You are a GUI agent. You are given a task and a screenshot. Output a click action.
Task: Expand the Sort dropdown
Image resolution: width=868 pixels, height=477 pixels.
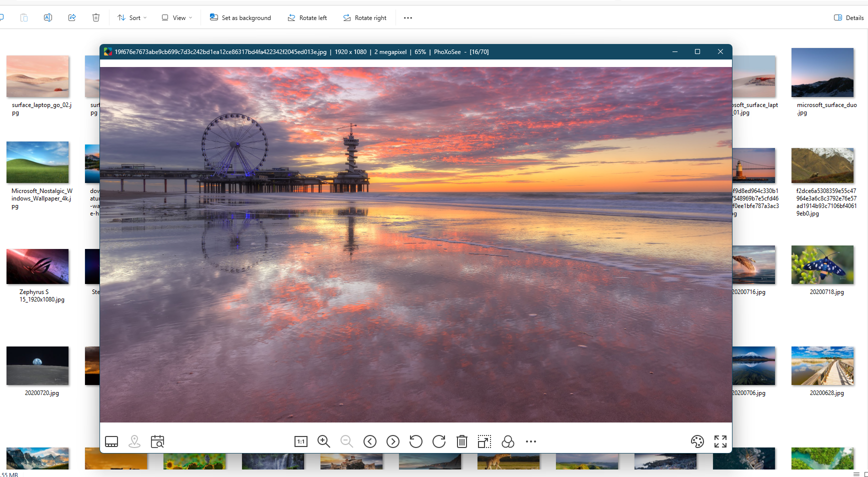[132, 18]
